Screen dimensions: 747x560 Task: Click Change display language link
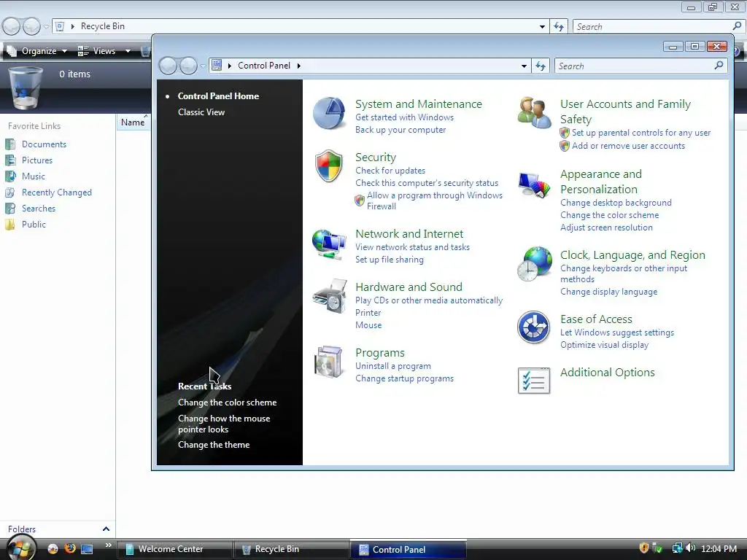[x=609, y=292]
